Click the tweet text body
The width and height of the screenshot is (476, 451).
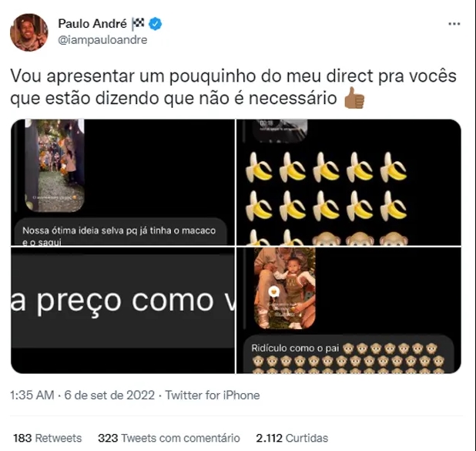point(233,87)
